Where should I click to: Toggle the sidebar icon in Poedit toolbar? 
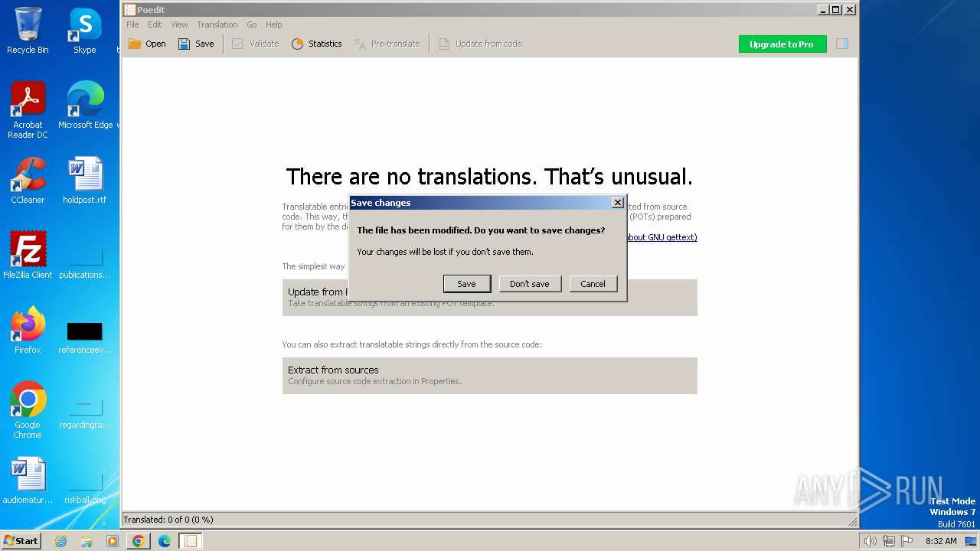click(x=842, y=44)
